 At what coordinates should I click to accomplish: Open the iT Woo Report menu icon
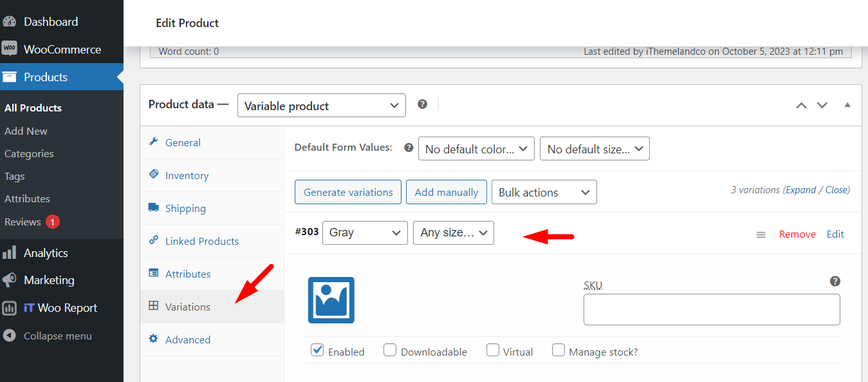[10, 308]
